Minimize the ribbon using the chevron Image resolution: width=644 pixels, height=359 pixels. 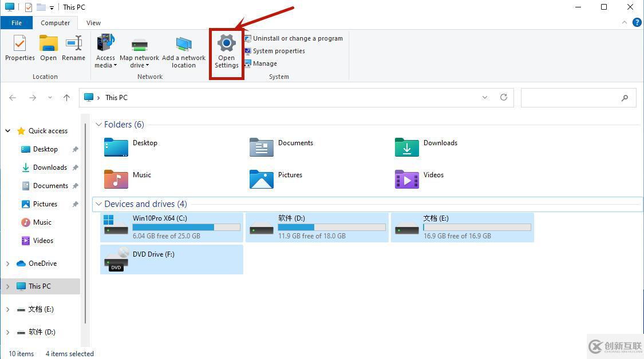625,23
